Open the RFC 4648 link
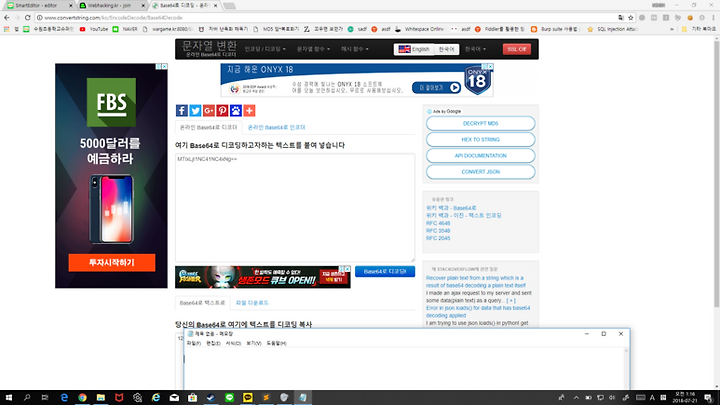Viewport: 720px width, 405px height. click(438, 223)
